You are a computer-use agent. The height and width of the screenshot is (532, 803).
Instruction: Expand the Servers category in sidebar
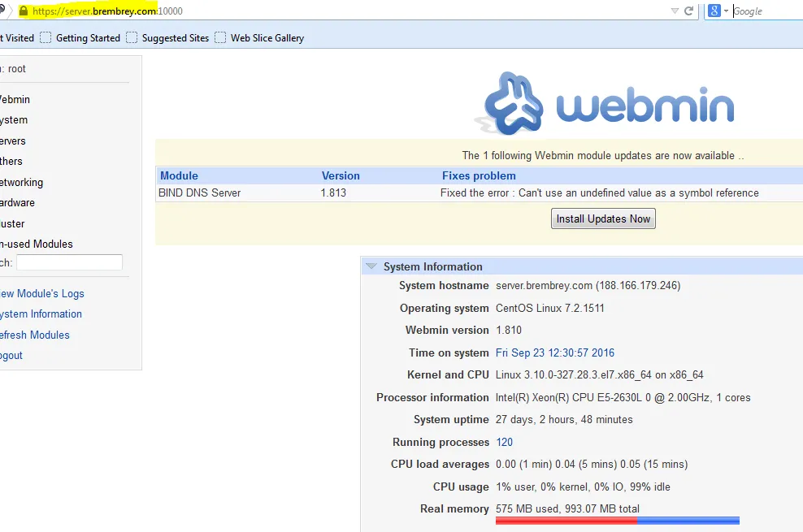(x=13, y=141)
